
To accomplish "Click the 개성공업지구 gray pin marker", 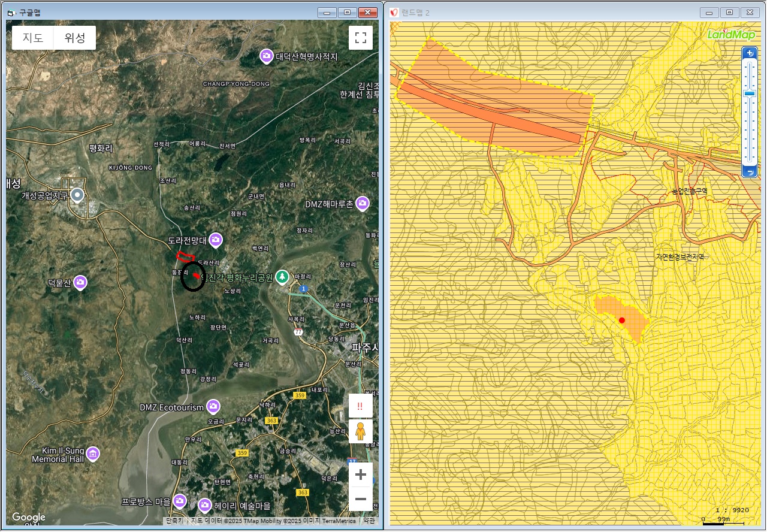I will (77, 195).
